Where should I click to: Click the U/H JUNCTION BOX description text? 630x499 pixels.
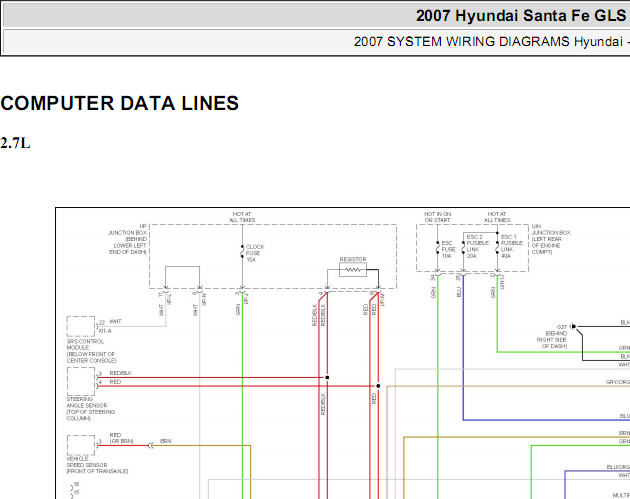click(x=551, y=239)
